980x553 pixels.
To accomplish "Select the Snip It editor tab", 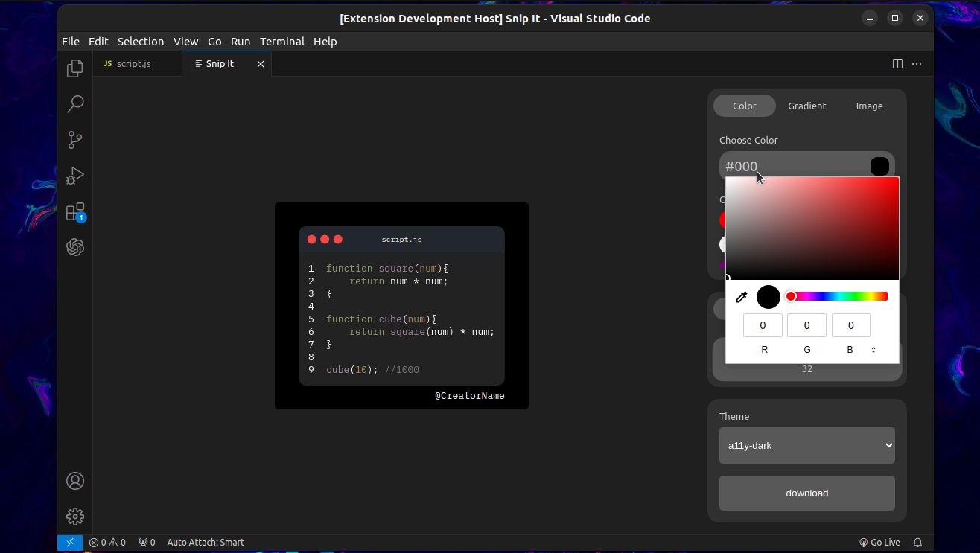I will click(x=227, y=64).
